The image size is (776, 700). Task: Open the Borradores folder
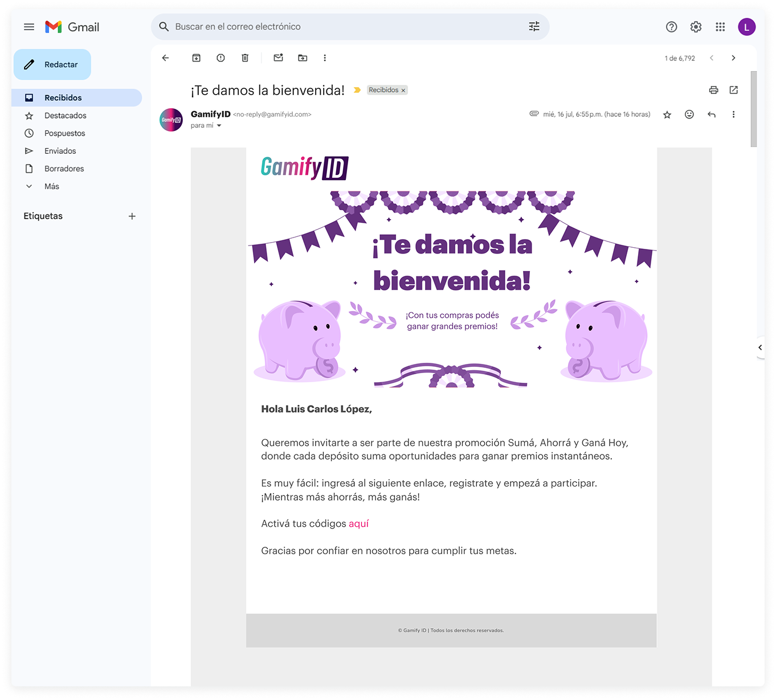(64, 169)
